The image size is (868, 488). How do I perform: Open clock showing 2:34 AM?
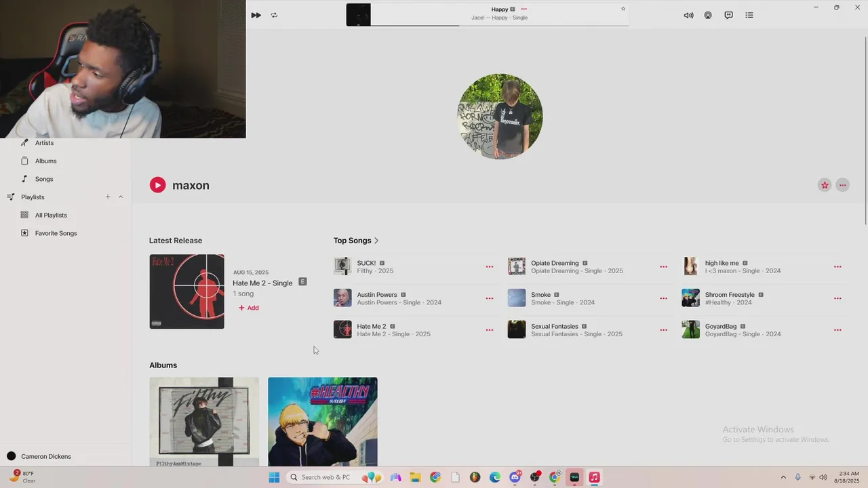click(848, 477)
